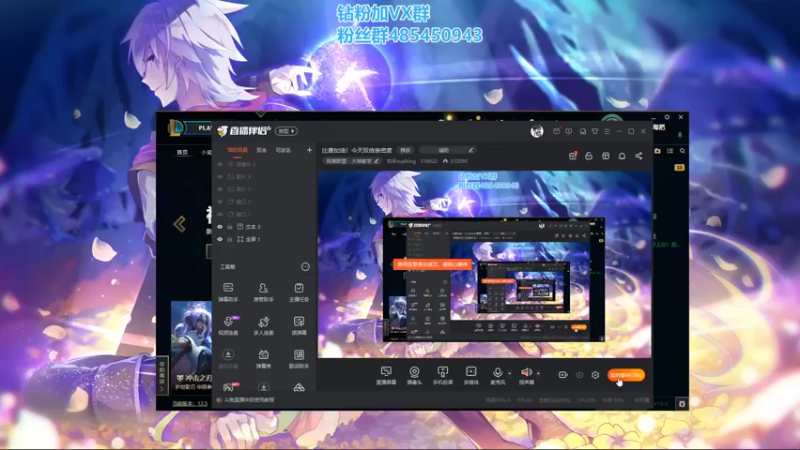Select the 摄像头 2 source row
Viewport: 800px width, 450px height.
coord(264,164)
